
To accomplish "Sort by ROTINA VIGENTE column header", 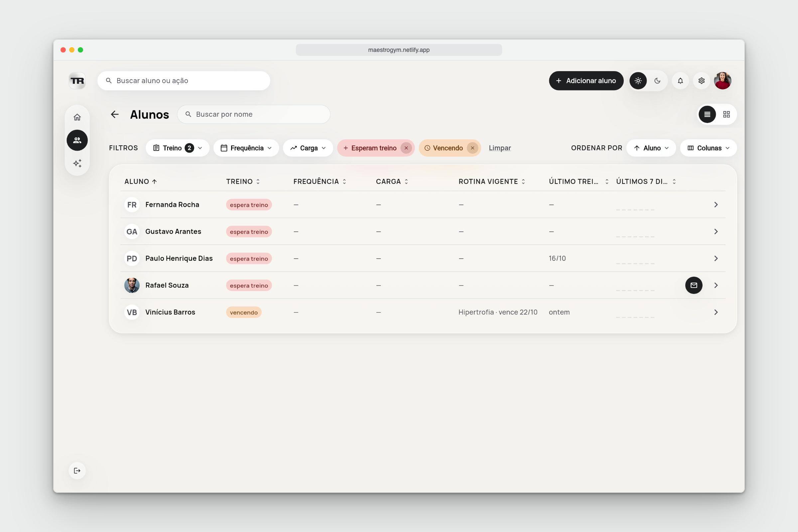I will [492, 182].
